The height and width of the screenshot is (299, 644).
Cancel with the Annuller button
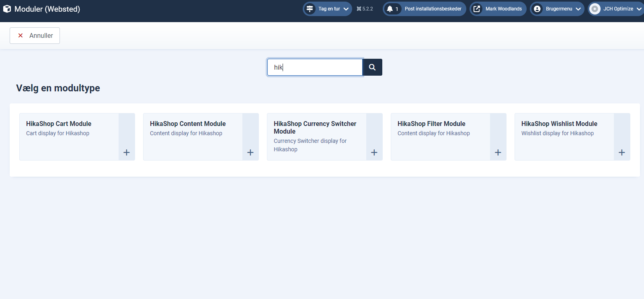pyautogui.click(x=35, y=35)
